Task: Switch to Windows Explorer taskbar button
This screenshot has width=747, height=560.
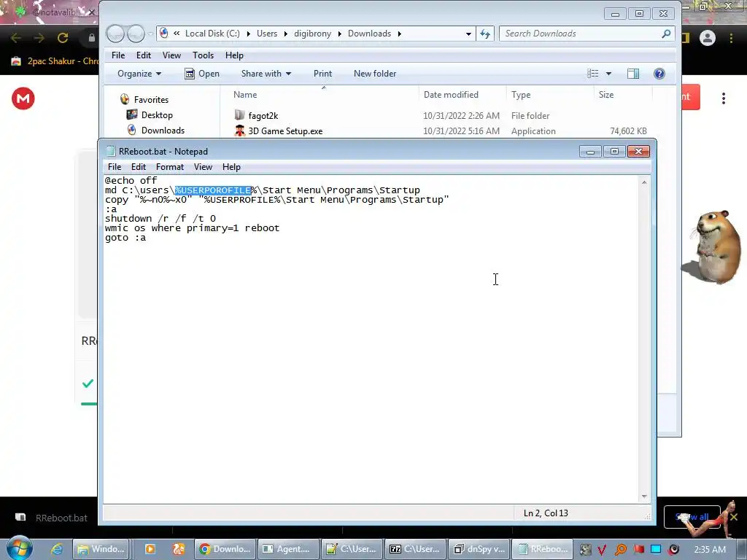Action: (101, 549)
